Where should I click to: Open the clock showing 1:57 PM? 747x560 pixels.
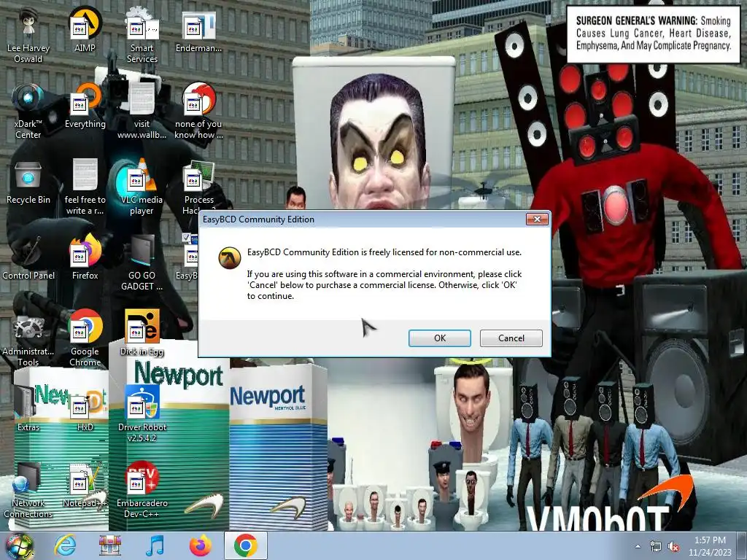pyautogui.click(x=710, y=546)
